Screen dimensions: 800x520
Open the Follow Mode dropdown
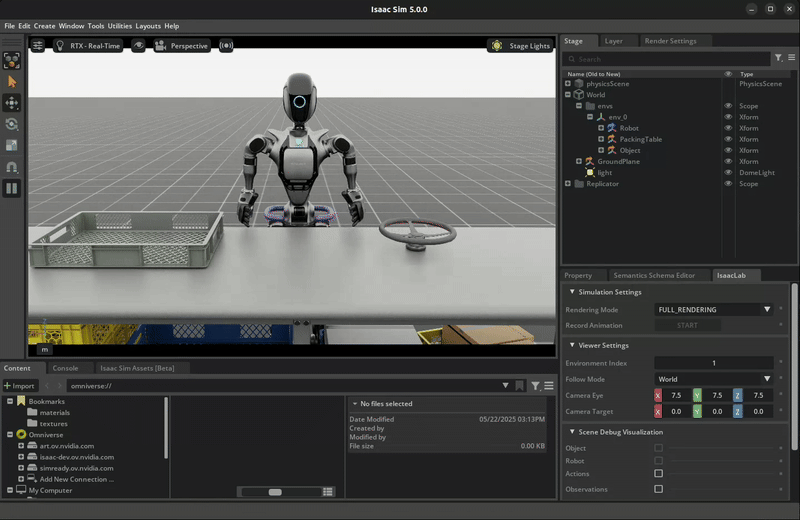coord(714,379)
